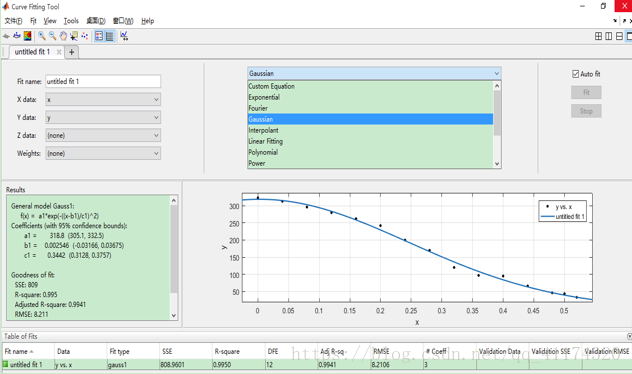The width and height of the screenshot is (632, 374).
Task: Click the exclude outliers points icon
Action: 85,36
